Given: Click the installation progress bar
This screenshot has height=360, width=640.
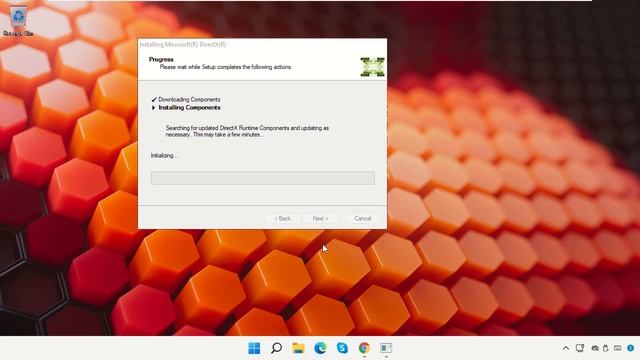Looking at the screenshot, I should (x=262, y=178).
